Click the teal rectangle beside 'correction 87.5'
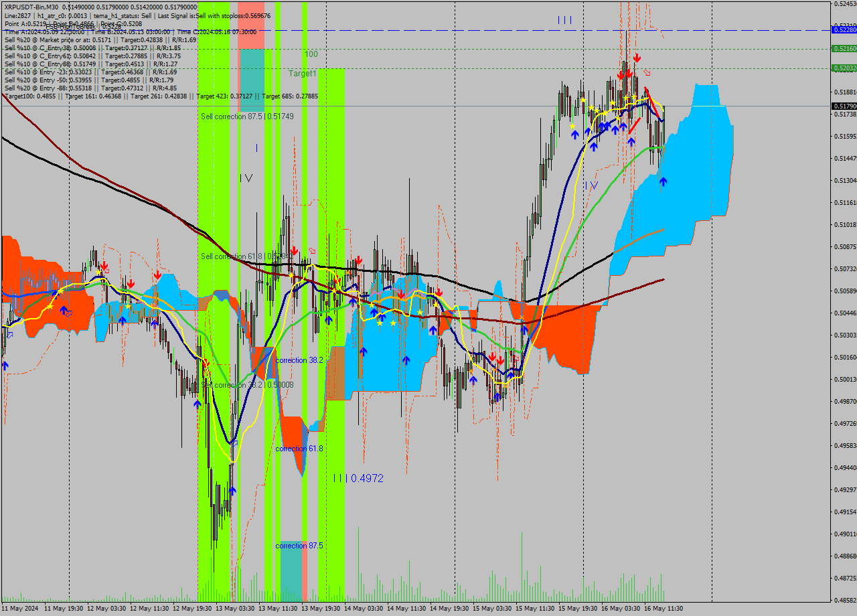Screen dimensions: 857x616 click(291, 571)
